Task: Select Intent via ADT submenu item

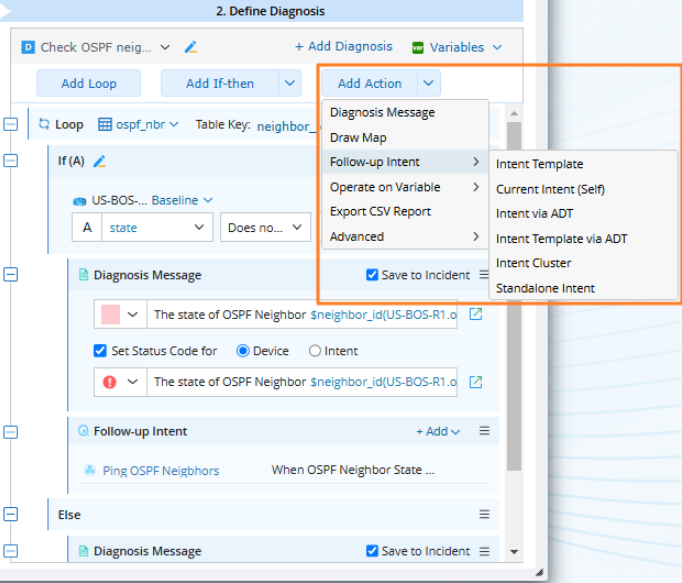Action: pos(534,214)
